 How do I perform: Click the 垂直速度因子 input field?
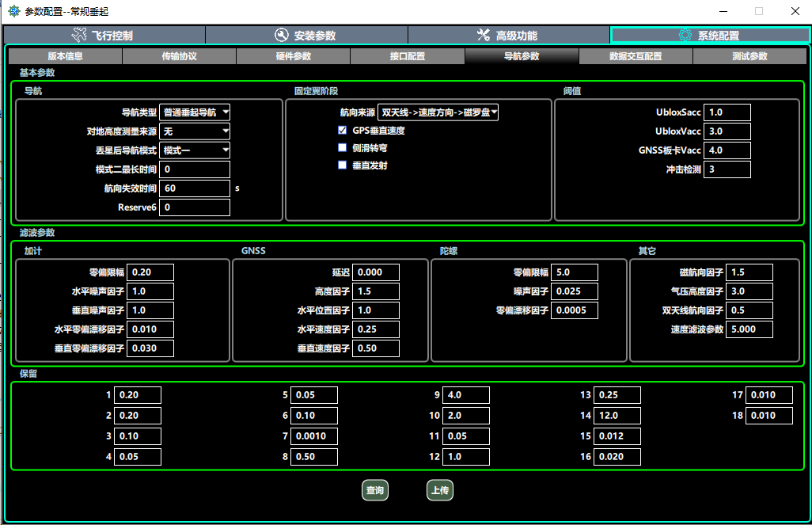376,348
